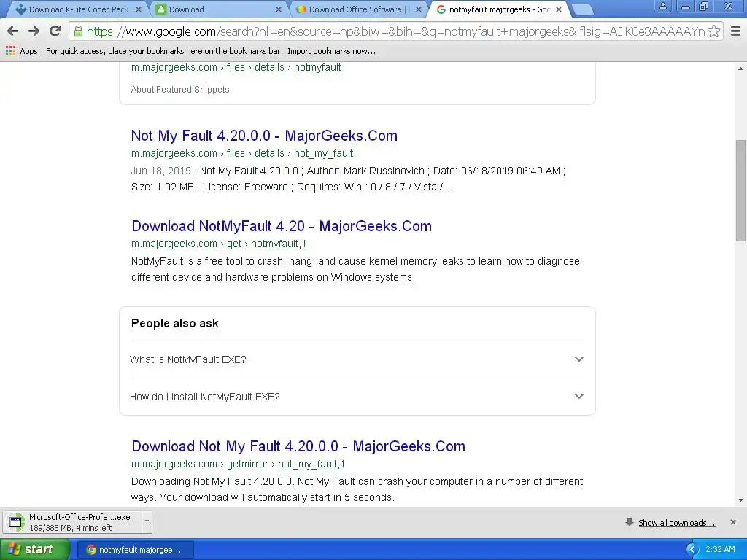Open Download NotMyFault 4.20 - MajorGeeks.Com result
The width and height of the screenshot is (747, 560).
[x=282, y=226]
